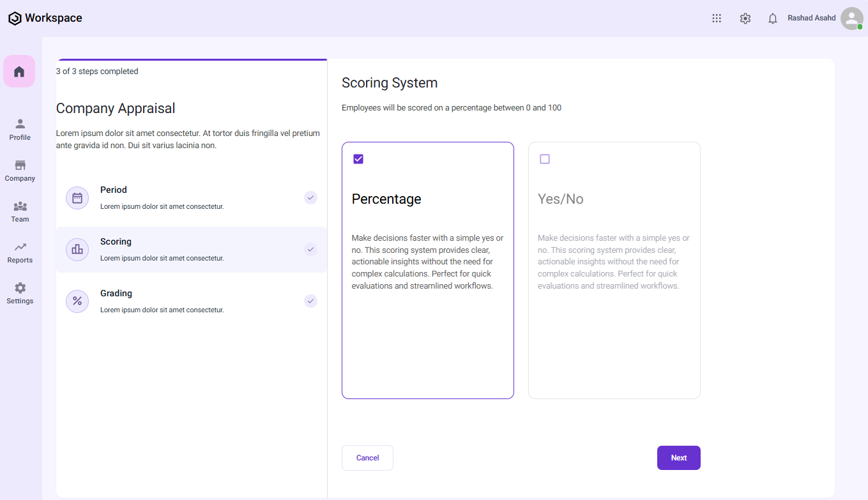868x500 pixels.
Task: Click the user avatar picture
Action: (x=851, y=19)
